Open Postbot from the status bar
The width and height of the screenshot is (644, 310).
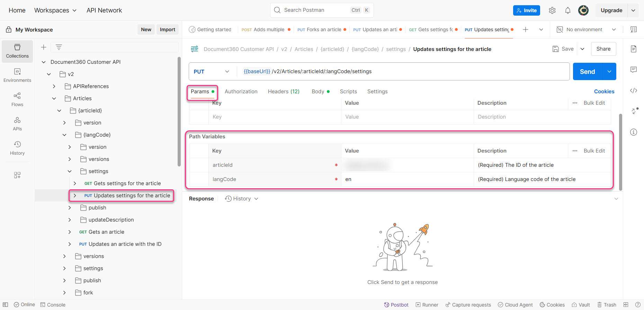pyautogui.click(x=396, y=305)
